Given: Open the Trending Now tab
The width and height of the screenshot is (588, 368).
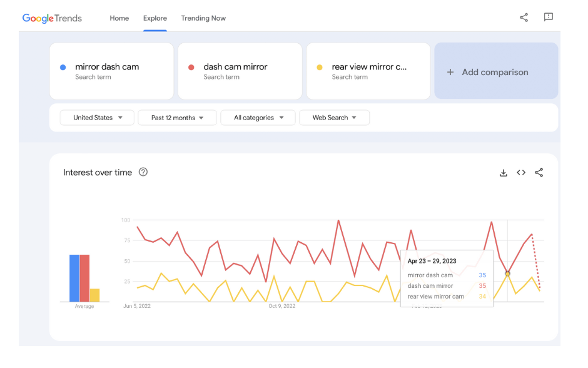Looking at the screenshot, I should click(203, 18).
